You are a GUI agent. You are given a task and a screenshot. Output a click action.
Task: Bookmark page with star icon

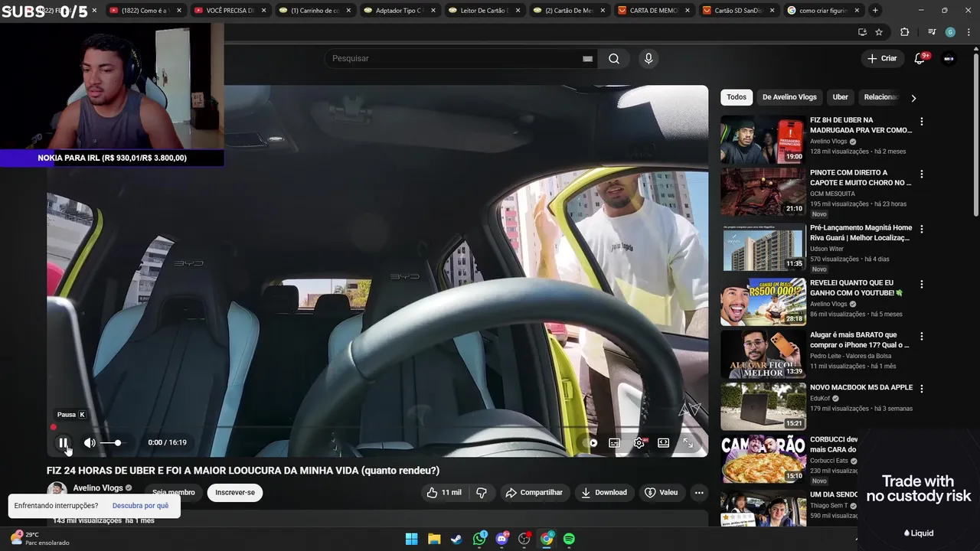[879, 32]
